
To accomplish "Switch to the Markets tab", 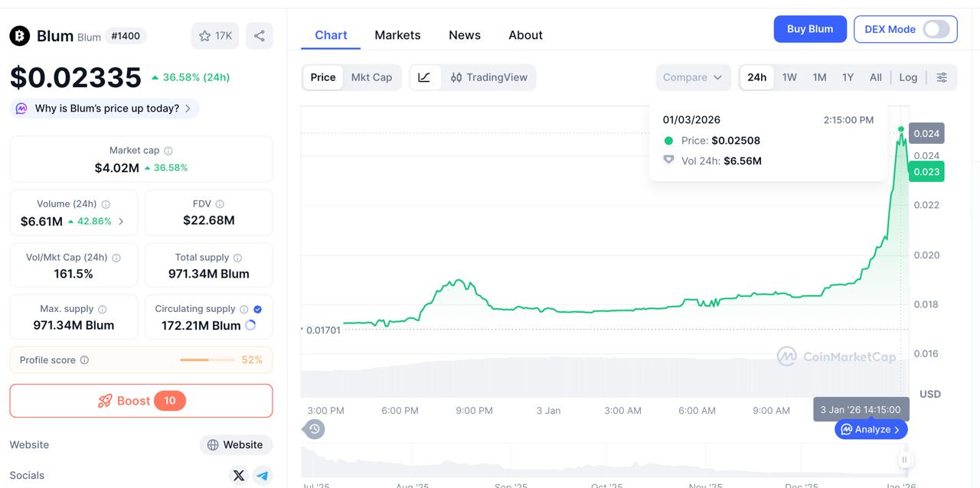I will [397, 35].
